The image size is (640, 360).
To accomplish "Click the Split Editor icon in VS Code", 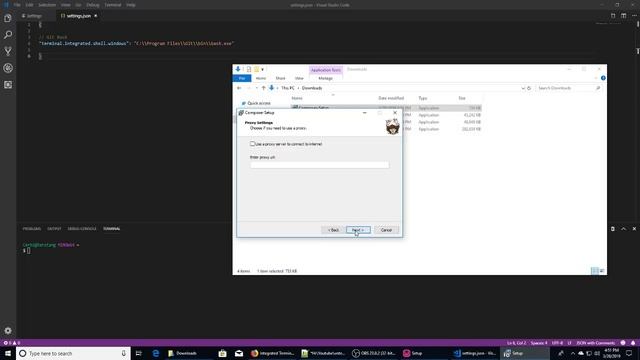I will click(x=623, y=16).
